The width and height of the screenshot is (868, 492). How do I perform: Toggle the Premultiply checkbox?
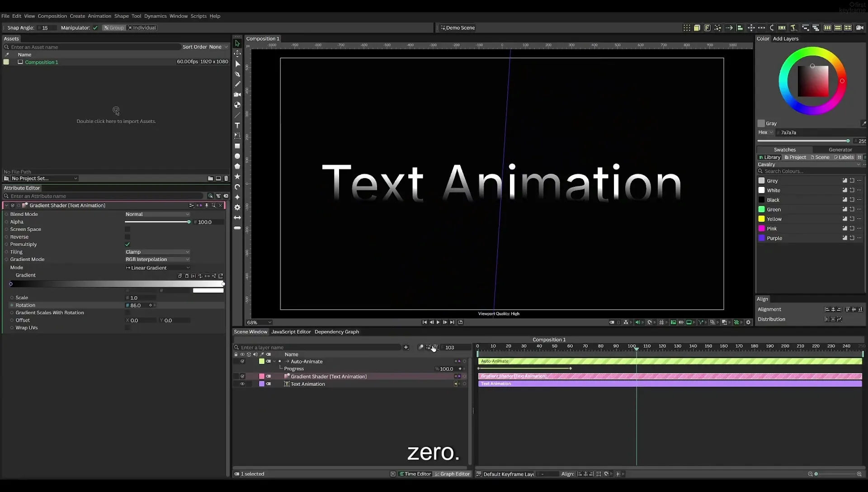[x=127, y=245]
